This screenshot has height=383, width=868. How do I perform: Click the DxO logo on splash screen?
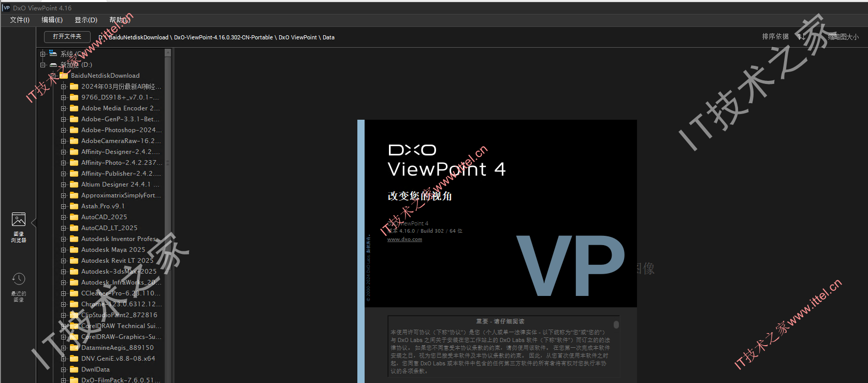pyautogui.click(x=412, y=150)
